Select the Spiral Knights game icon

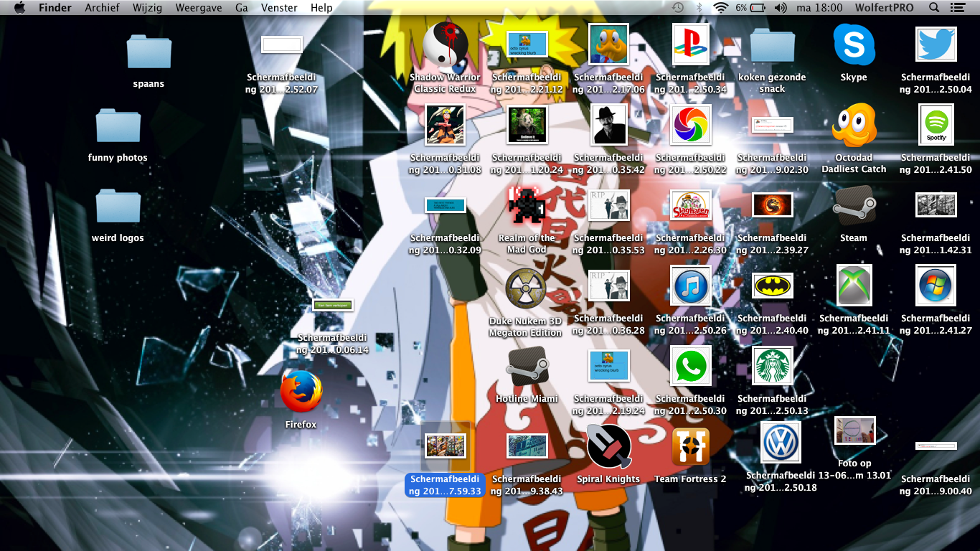pos(608,446)
